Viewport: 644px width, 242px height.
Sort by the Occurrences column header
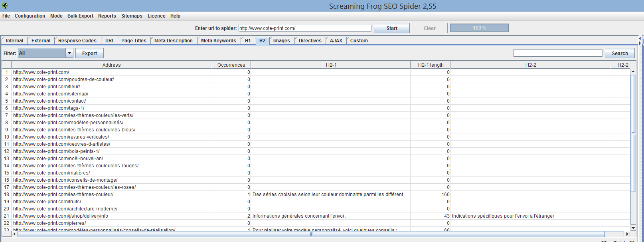coord(231,65)
